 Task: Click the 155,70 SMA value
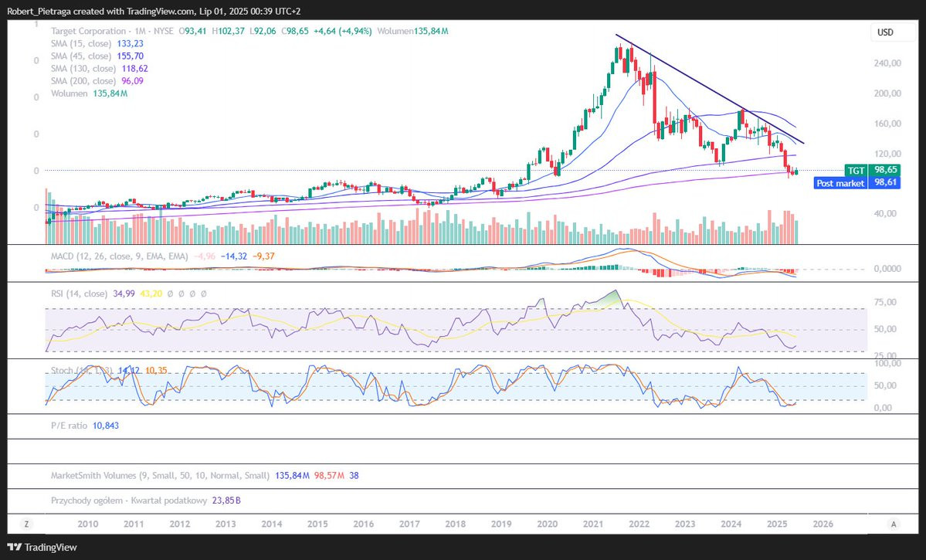click(x=130, y=56)
